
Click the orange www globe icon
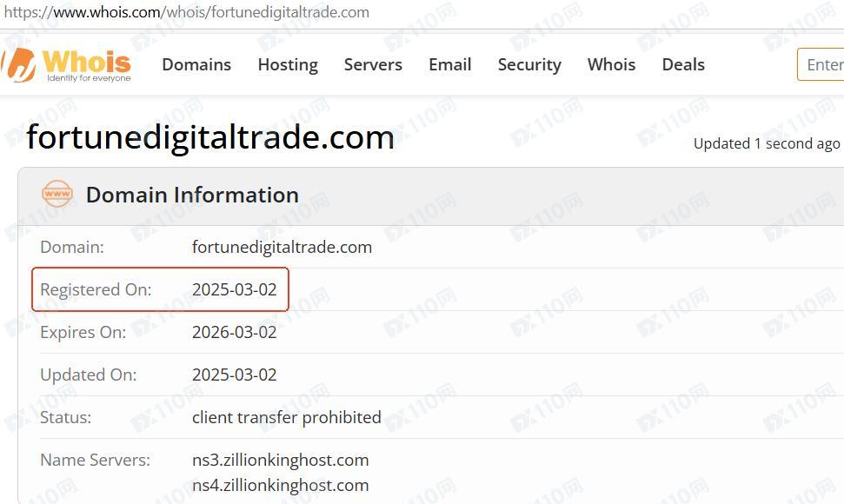click(x=57, y=194)
